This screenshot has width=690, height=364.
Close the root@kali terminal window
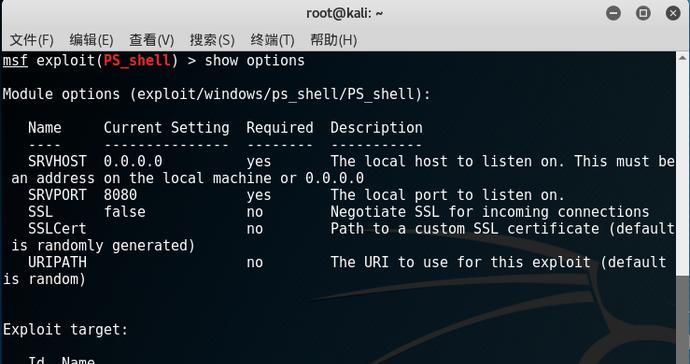(673, 13)
